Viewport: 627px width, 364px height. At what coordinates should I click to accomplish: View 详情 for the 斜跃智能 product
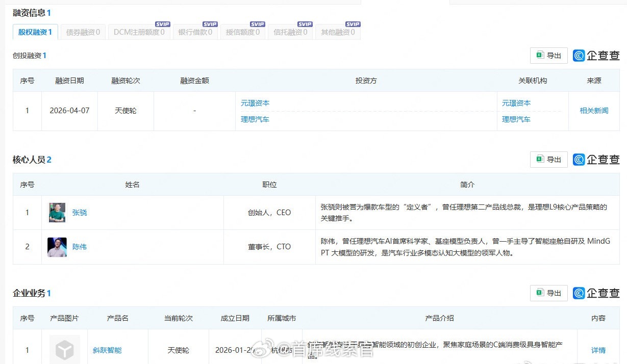(598, 350)
